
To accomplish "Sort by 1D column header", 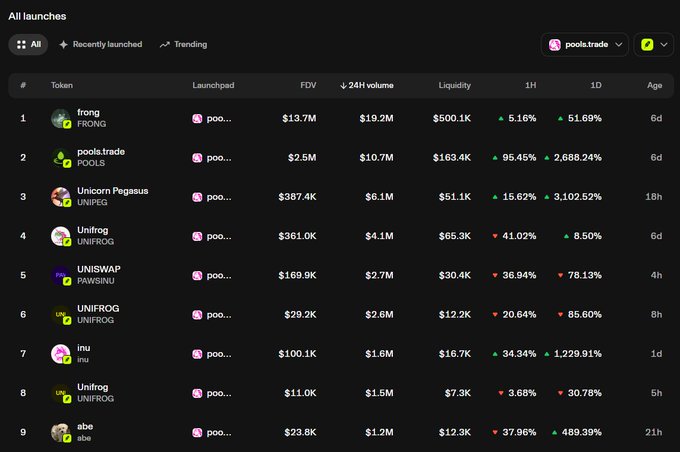I will pos(596,85).
